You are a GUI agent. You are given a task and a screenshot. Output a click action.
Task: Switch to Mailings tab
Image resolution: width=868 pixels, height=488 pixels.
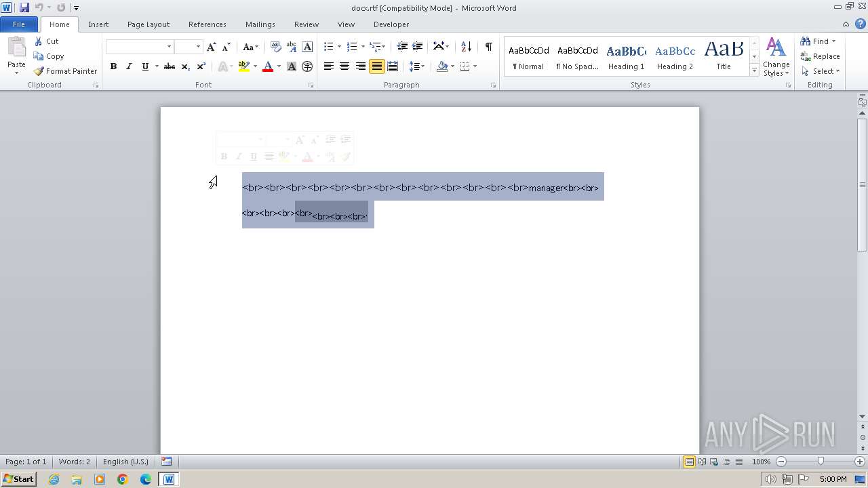[x=260, y=24]
